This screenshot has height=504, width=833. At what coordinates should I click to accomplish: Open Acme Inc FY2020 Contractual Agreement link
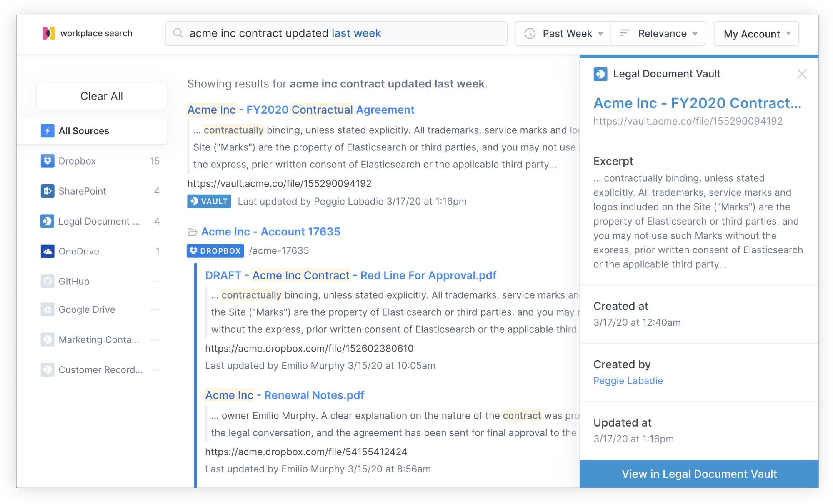[x=300, y=110]
